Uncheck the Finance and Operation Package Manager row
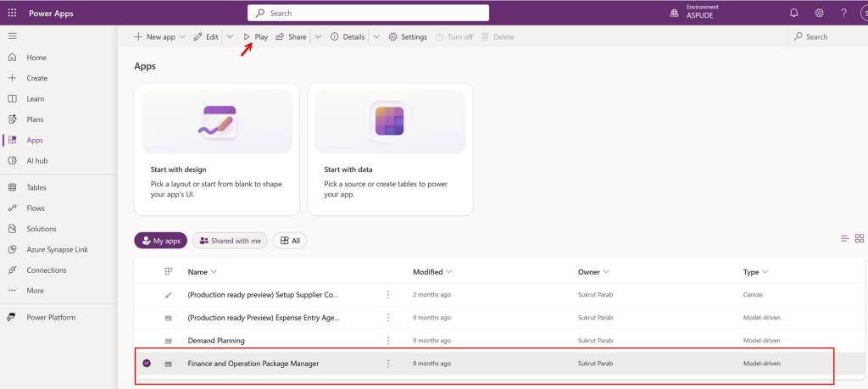This screenshot has width=868, height=389. 147,364
